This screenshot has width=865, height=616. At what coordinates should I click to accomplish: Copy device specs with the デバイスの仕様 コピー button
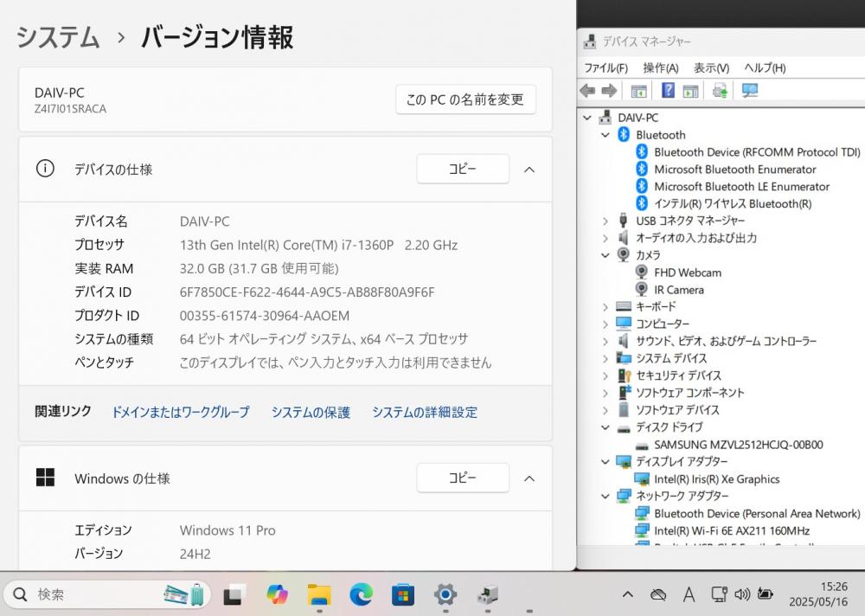tap(462, 169)
